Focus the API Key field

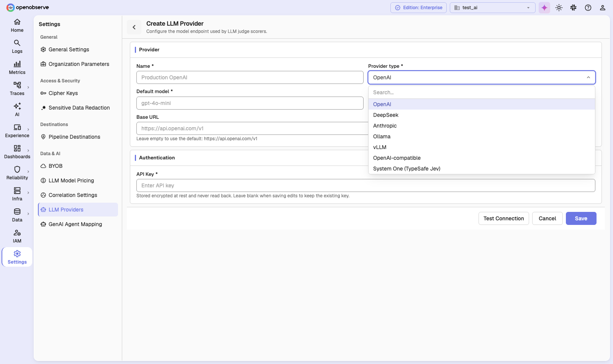click(366, 185)
